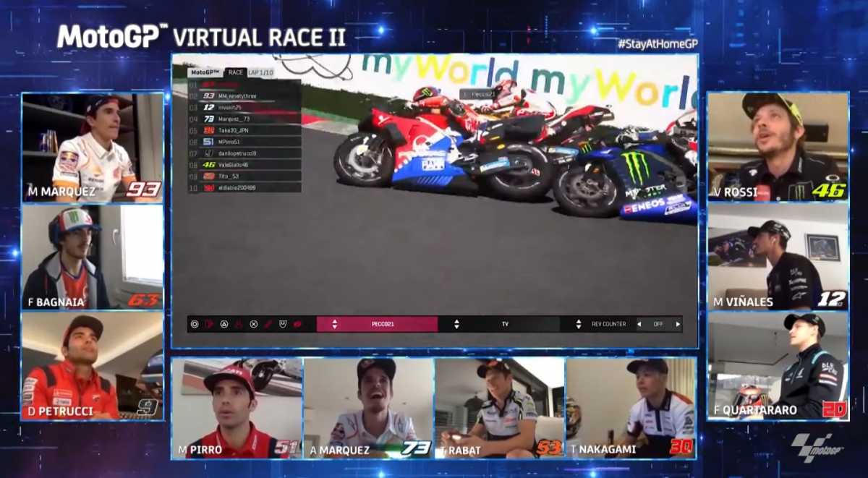The height and width of the screenshot is (478, 868).
Task: Open V Rossi's webcam feed
Action: (778, 147)
